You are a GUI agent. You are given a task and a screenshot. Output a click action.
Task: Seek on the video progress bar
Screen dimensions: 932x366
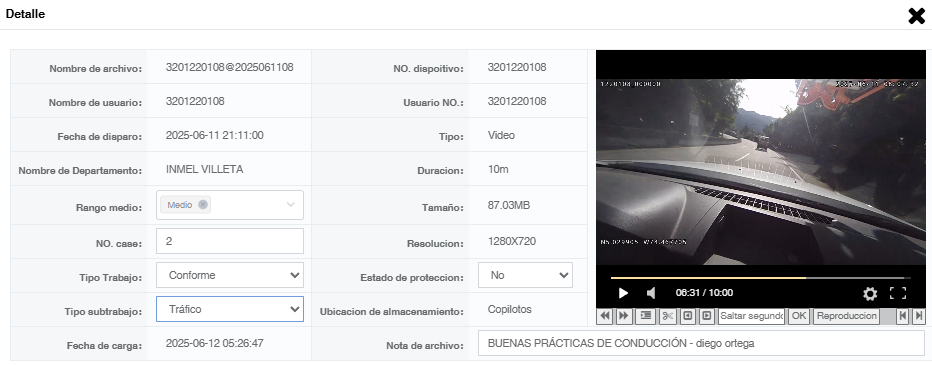[760, 277]
